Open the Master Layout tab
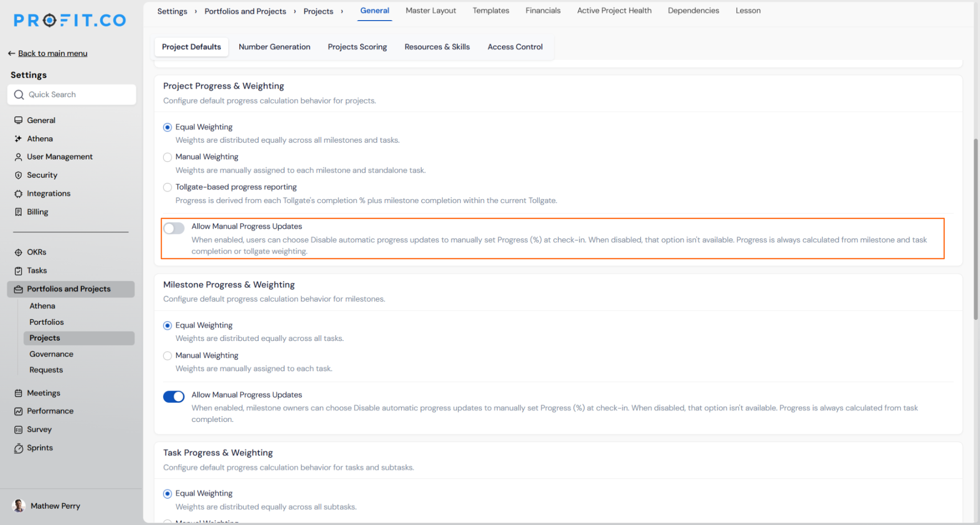 [x=430, y=10]
